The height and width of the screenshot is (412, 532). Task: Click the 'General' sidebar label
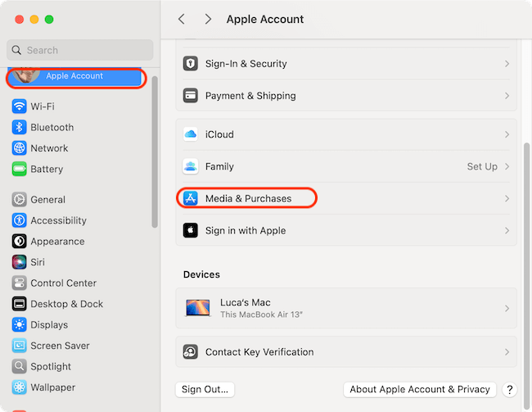[47, 199]
